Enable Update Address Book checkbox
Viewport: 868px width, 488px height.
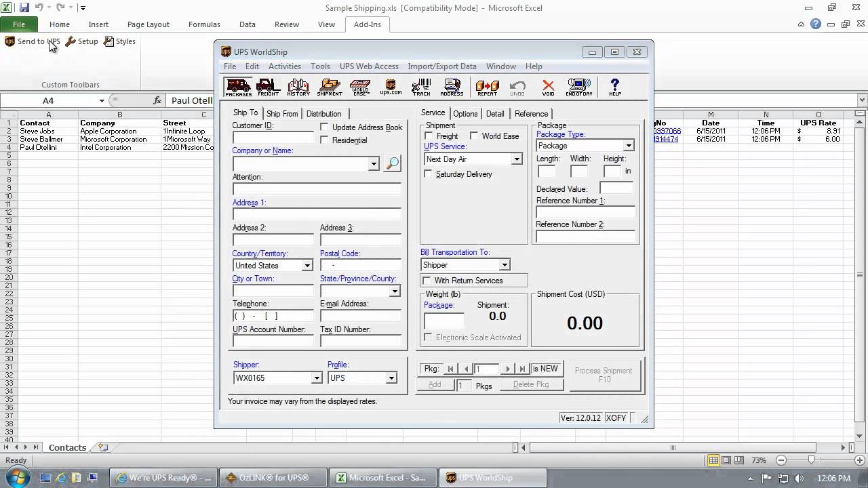tap(324, 127)
